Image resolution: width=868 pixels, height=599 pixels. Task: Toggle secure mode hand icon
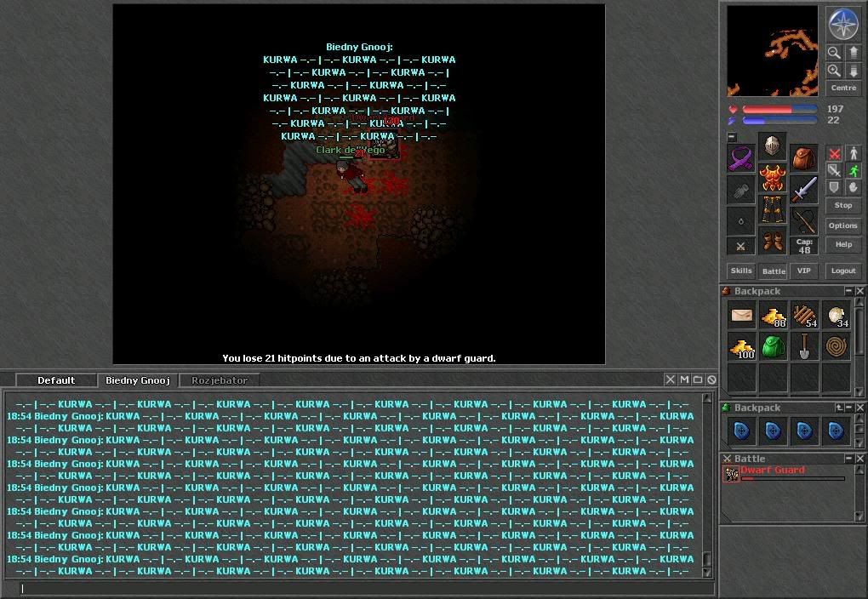pos(853,187)
